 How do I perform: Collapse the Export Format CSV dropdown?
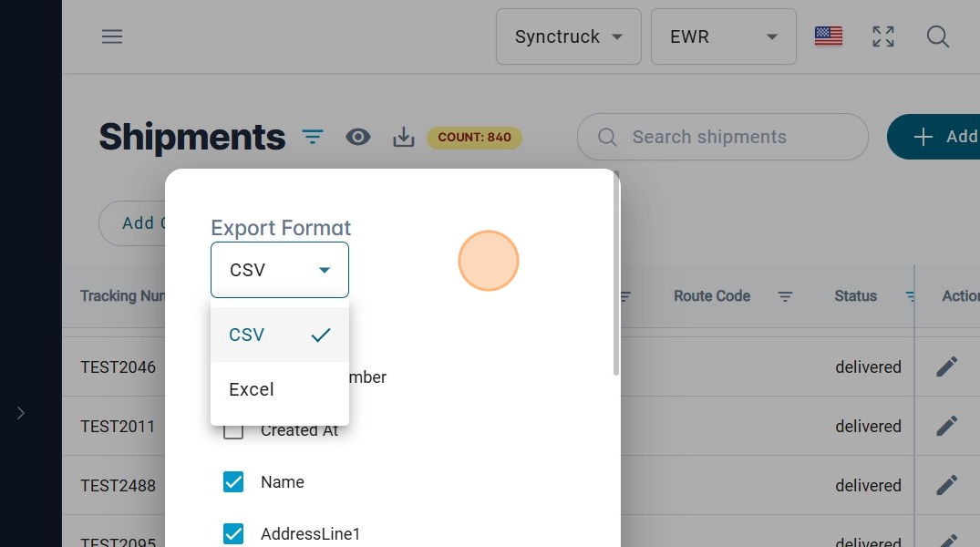279,270
